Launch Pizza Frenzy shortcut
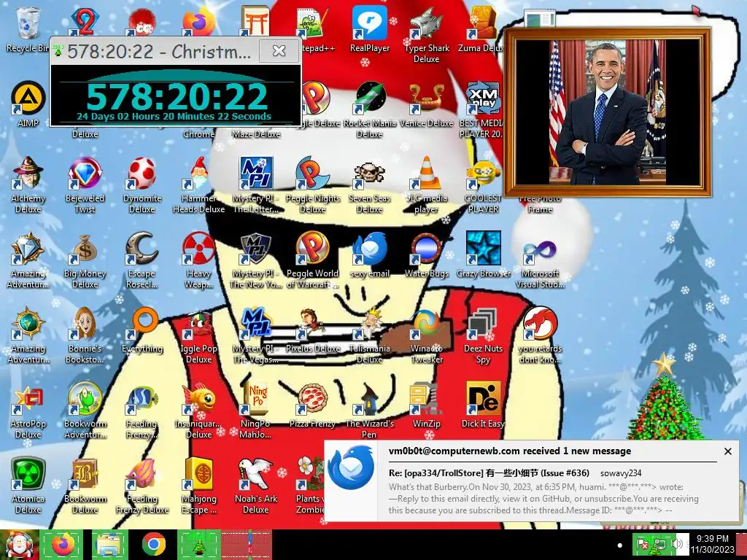The height and width of the screenshot is (560, 747). click(x=312, y=399)
